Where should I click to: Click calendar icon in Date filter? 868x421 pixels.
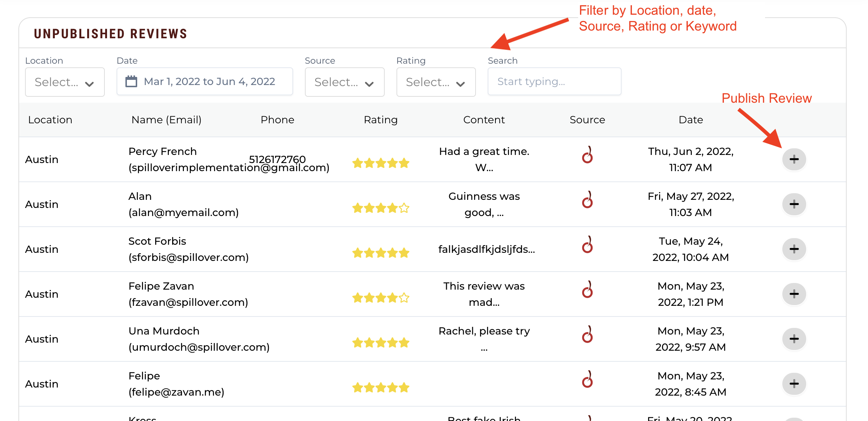click(x=131, y=81)
